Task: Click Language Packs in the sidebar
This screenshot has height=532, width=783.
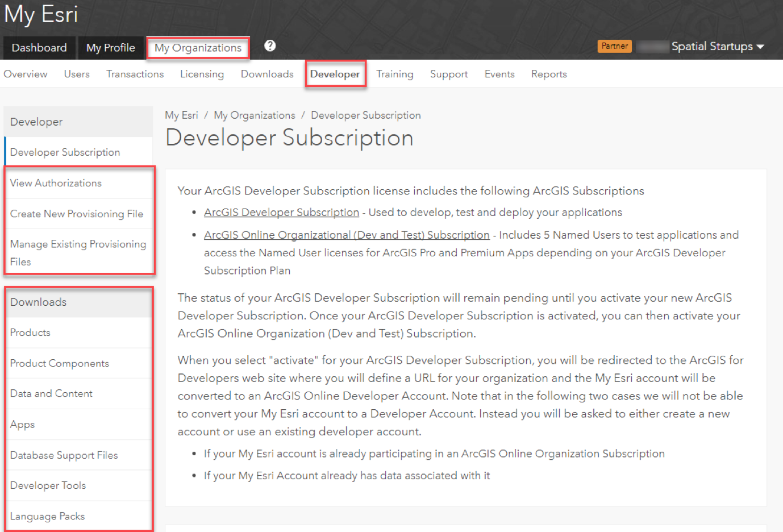Action: coord(47,516)
